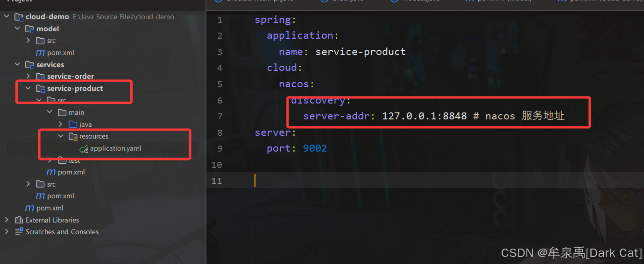Viewport: 644px width, 264px height.
Task: Click the 'spring:' key on line 1
Action: click(276, 20)
